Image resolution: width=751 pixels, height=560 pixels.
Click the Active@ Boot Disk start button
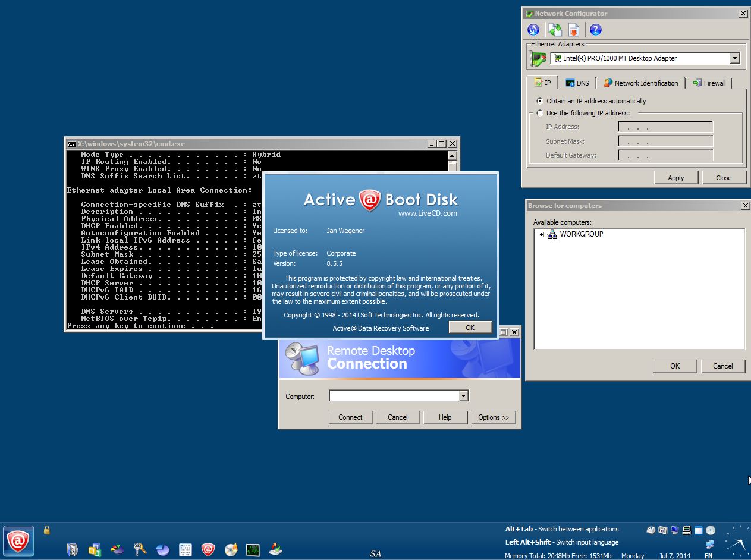pyautogui.click(x=18, y=540)
